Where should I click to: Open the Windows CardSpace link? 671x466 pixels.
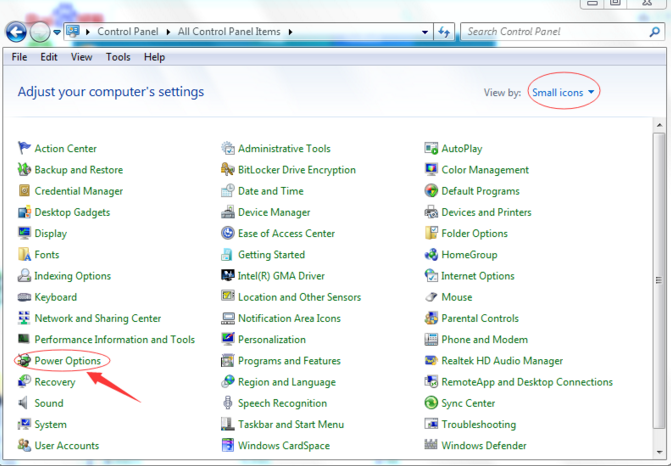click(x=284, y=445)
